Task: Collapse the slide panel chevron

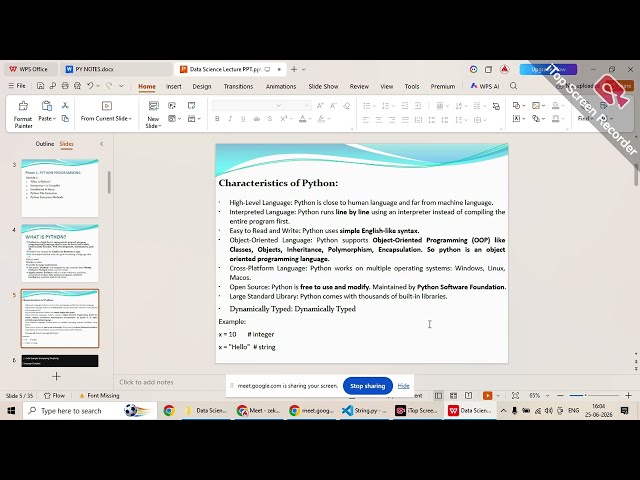Action: 102,144
